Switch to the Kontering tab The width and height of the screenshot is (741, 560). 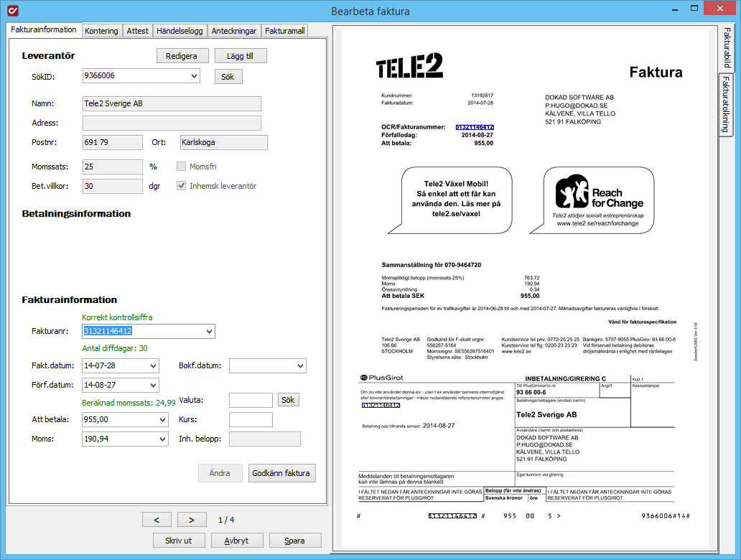click(x=102, y=31)
